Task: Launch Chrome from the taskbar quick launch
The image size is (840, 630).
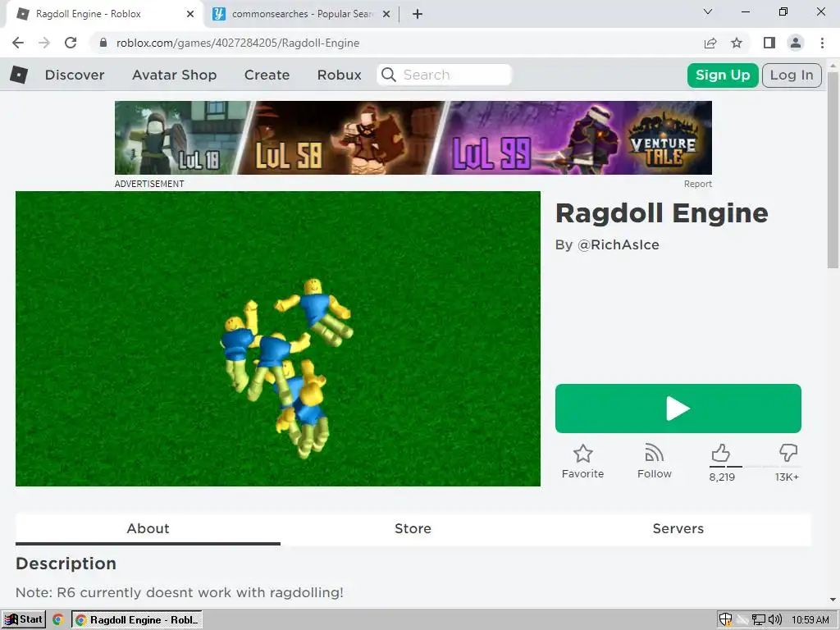Action: point(58,620)
